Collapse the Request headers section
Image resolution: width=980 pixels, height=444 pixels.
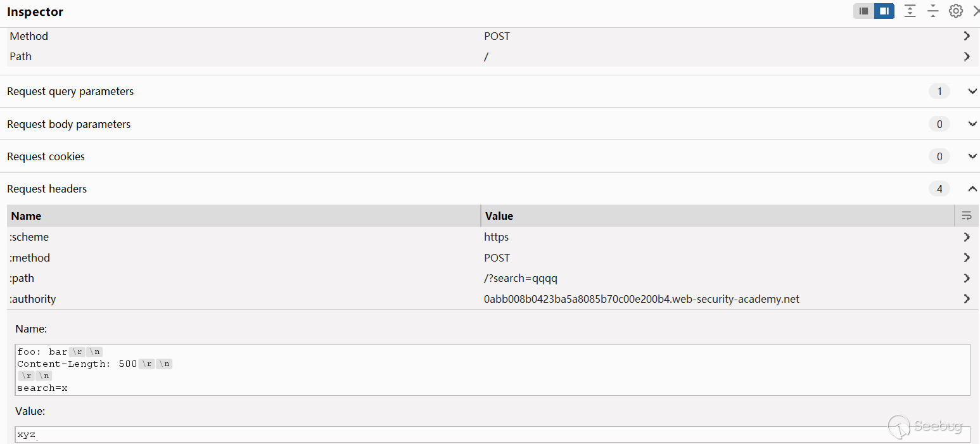(972, 189)
